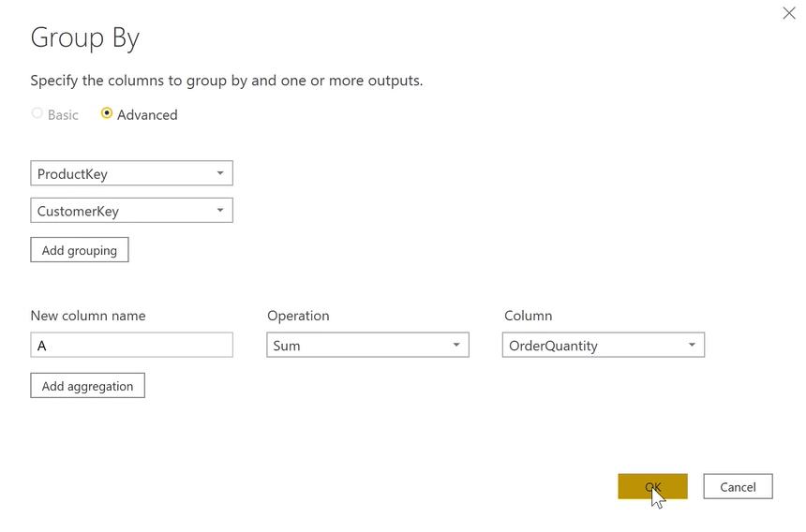The height and width of the screenshot is (532, 806).
Task: Select the Basic radio option
Action: [37, 113]
